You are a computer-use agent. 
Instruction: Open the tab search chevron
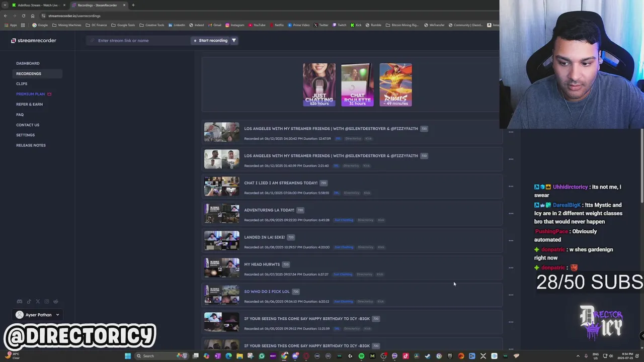(x=6, y=5)
